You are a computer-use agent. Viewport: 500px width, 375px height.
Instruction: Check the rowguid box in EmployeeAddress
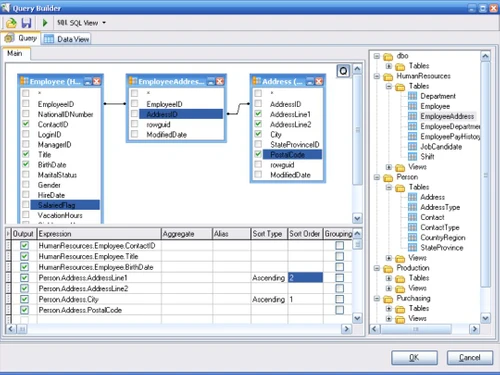pos(134,124)
